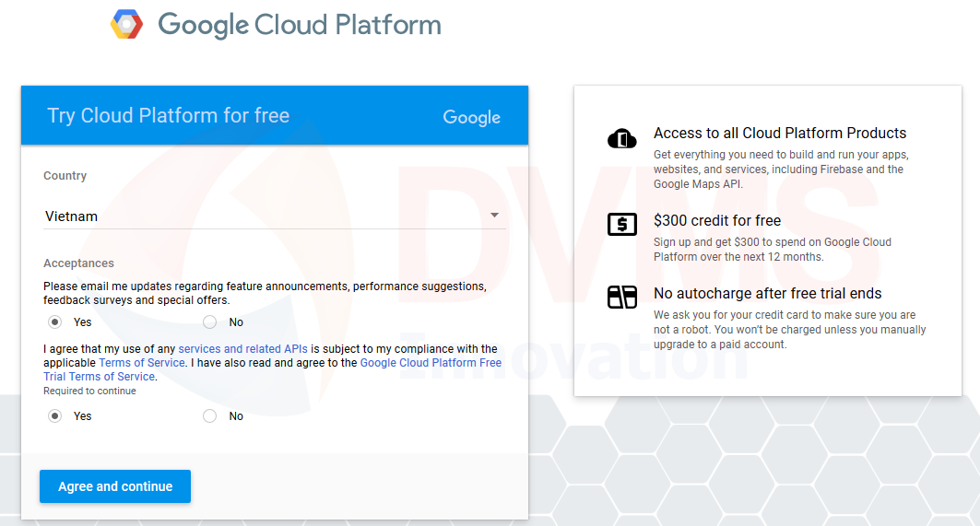This screenshot has width=980, height=526.
Task: Click the Required to continue note
Action: coord(89,392)
